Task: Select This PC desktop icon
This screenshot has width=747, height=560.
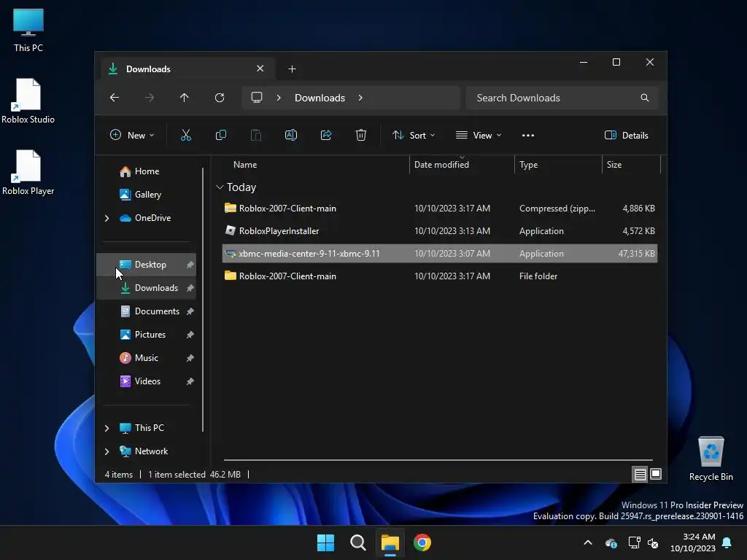Action: [28, 30]
